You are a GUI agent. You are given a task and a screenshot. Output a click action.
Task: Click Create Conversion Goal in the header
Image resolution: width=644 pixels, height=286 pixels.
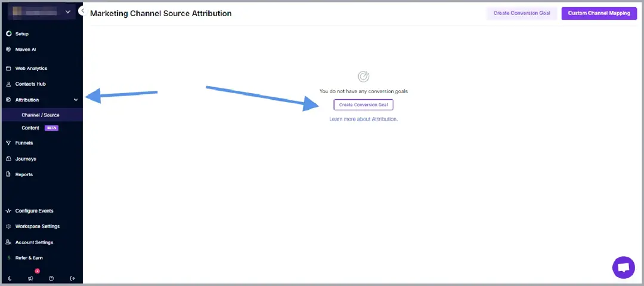pos(522,13)
